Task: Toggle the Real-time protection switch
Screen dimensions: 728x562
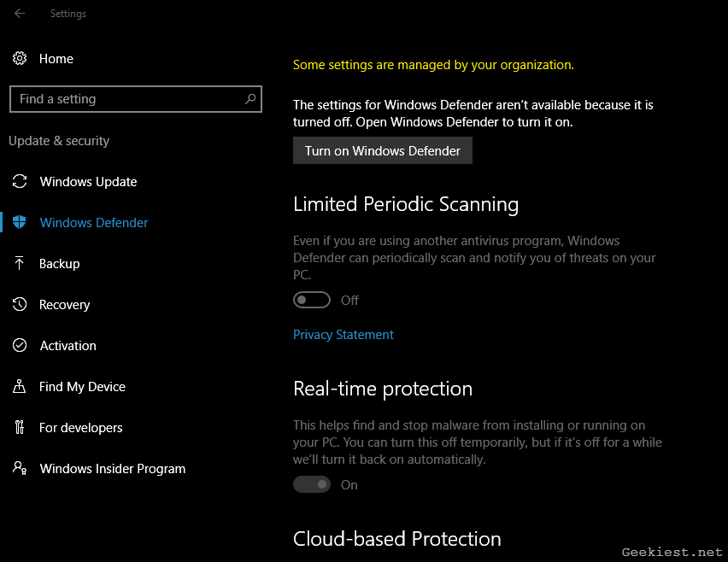Action: [312, 485]
